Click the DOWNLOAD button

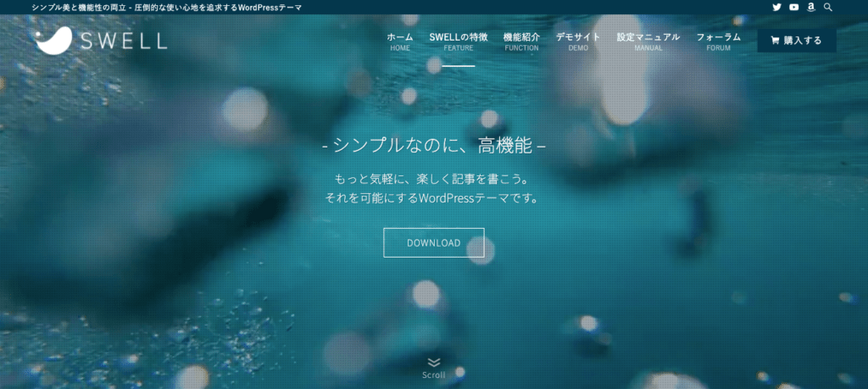pos(434,243)
